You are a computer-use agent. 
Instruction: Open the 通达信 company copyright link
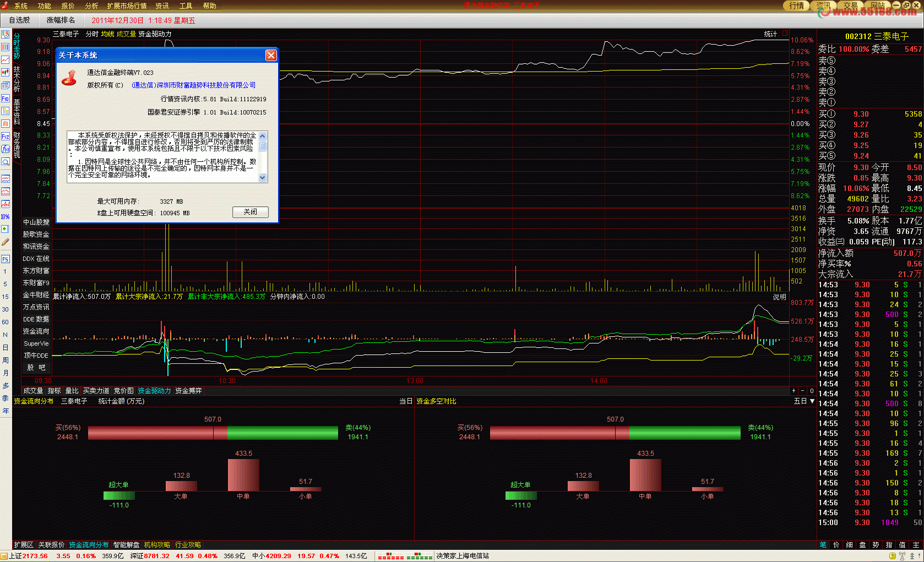194,85
